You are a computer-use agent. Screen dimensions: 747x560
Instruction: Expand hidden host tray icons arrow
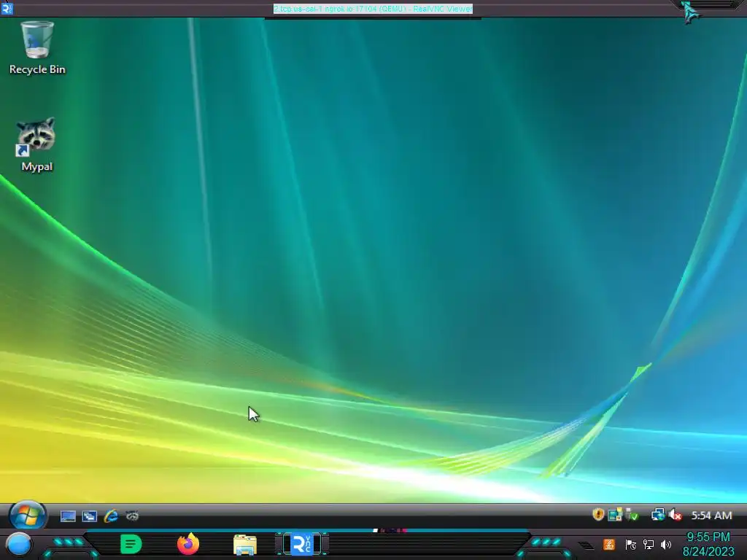pos(586,545)
